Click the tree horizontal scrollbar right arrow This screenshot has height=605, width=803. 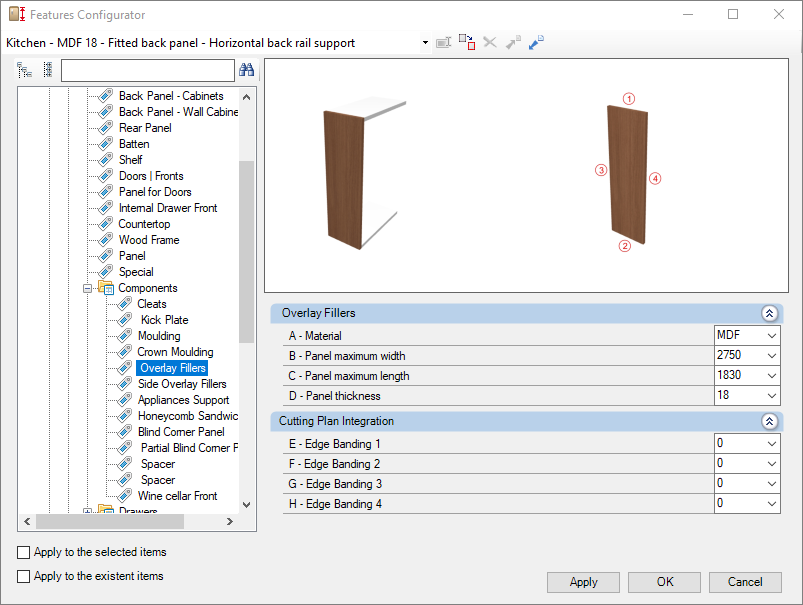229,521
